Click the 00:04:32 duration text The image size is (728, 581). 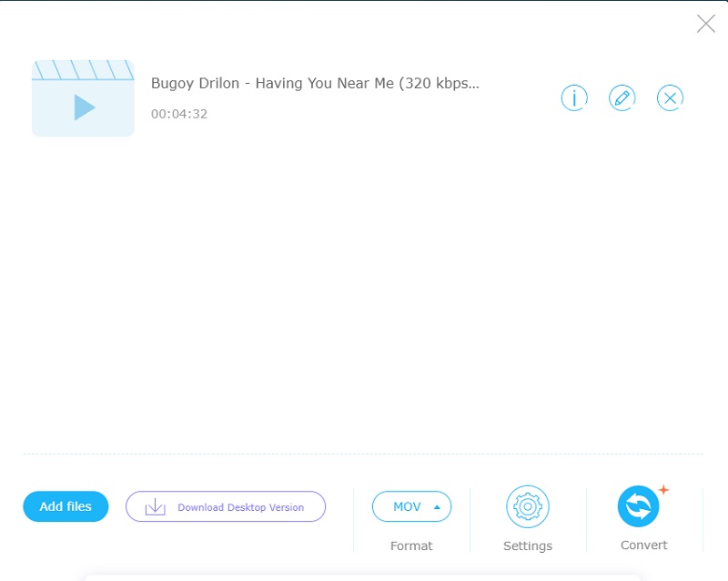point(179,114)
